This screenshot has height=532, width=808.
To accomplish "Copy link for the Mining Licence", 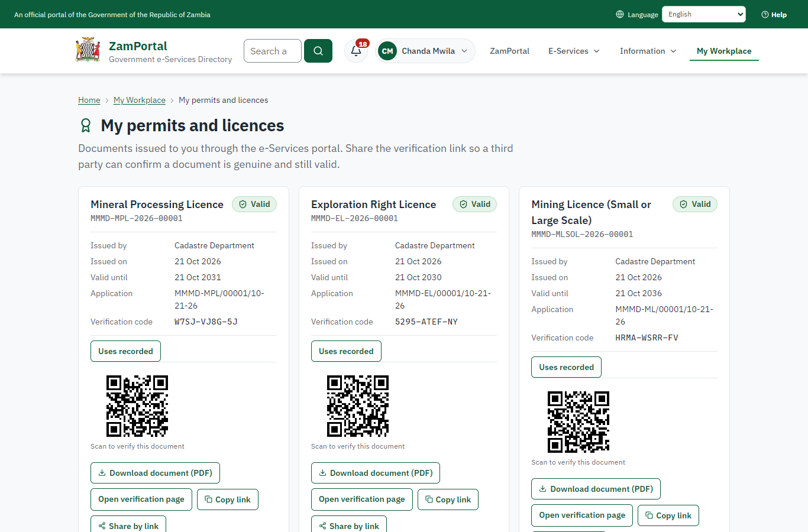I will (668, 515).
